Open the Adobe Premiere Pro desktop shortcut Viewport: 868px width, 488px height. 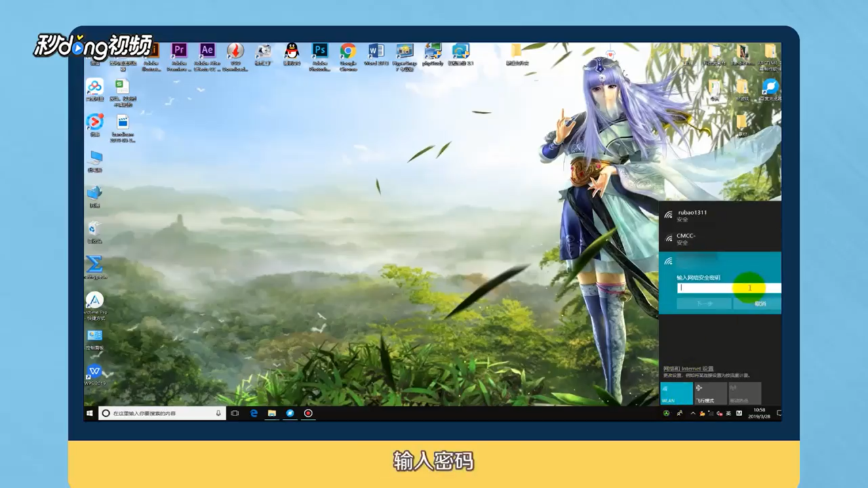(x=179, y=56)
